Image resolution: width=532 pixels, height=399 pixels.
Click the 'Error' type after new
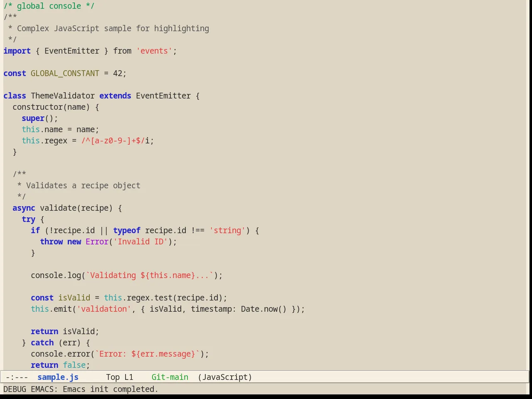[x=97, y=241]
